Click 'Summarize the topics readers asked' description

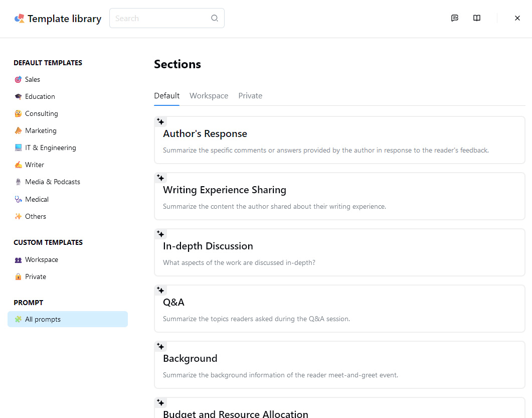257,319
